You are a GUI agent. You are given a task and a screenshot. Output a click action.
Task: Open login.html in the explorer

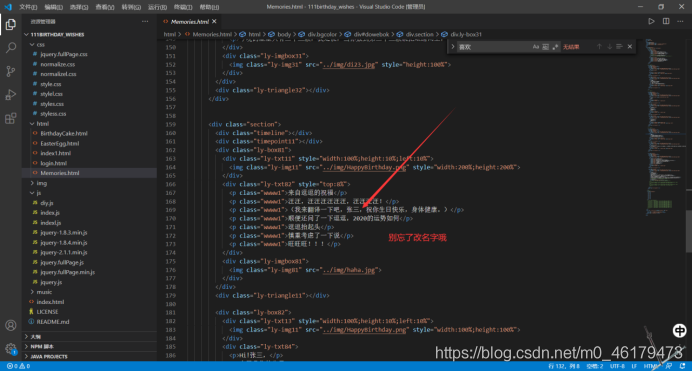(53, 163)
